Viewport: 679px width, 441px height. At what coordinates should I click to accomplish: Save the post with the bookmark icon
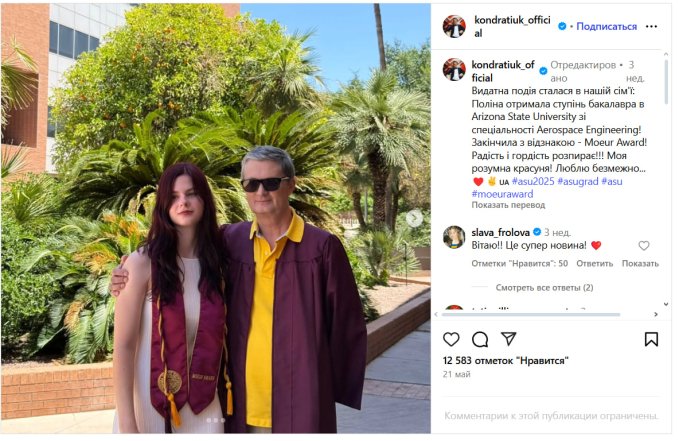[651, 339]
